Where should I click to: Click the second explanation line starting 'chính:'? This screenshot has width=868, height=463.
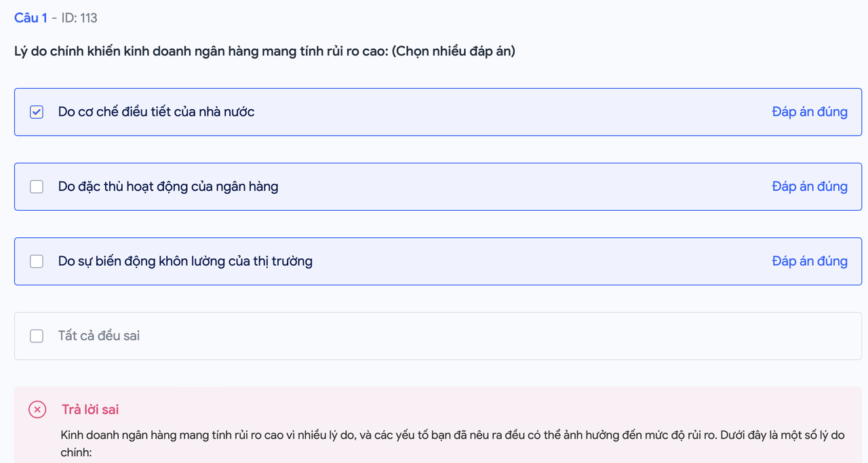pos(76,452)
